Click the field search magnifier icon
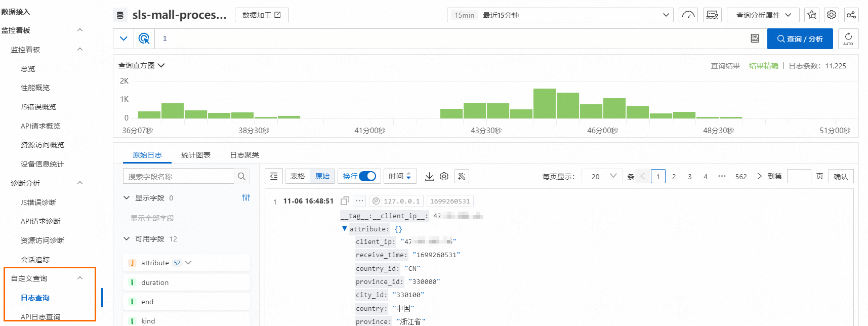 (241, 176)
